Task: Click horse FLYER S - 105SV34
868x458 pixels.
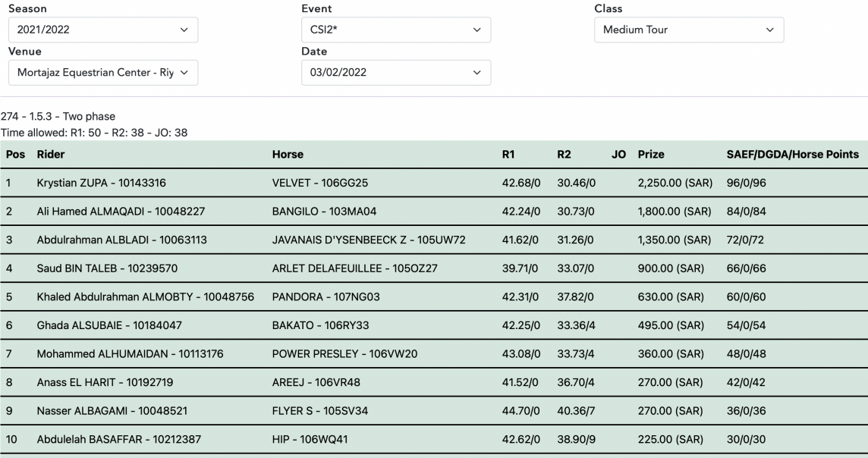Action: click(320, 411)
